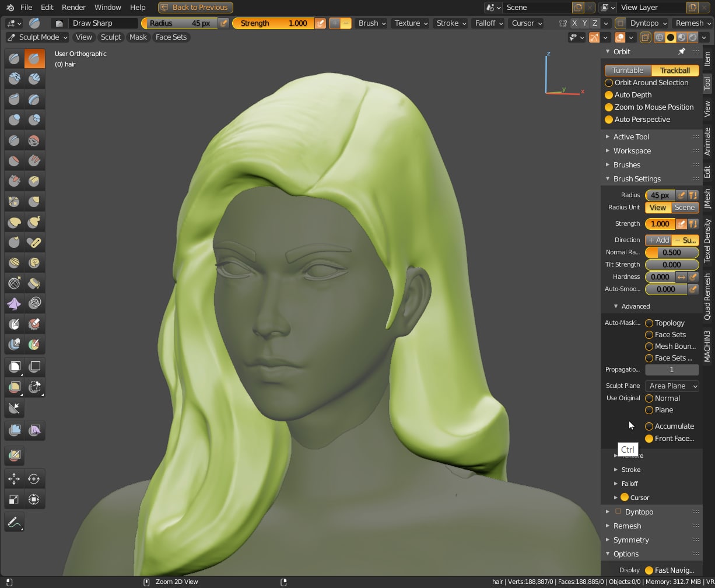Screen dimensions: 715x588
Task: Open the Area Plane sculpt plane dropdown
Action: tap(672, 386)
